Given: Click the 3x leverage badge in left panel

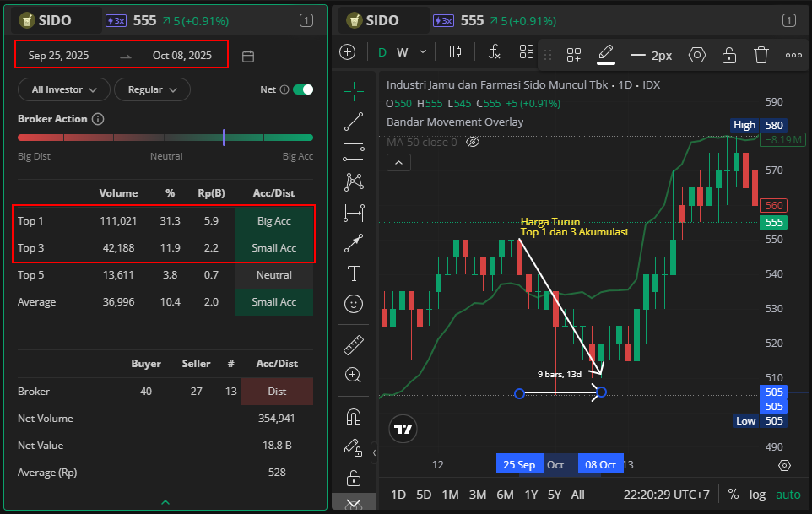Looking at the screenshot, I should (116, 21).
